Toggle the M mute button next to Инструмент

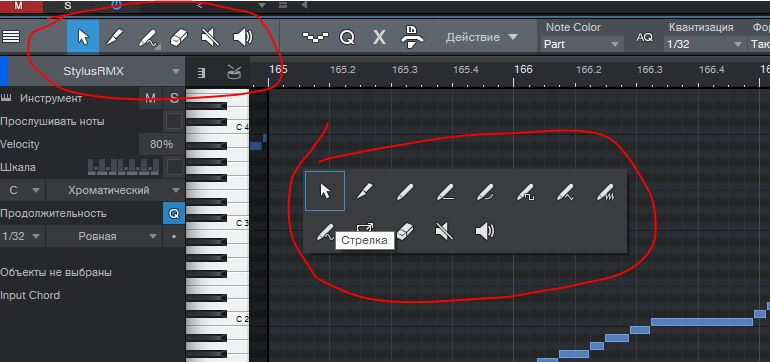pos(150,98)
